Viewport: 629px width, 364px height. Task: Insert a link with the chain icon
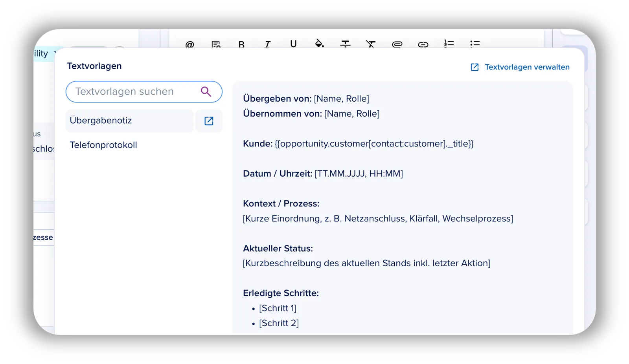coord(423,44)
